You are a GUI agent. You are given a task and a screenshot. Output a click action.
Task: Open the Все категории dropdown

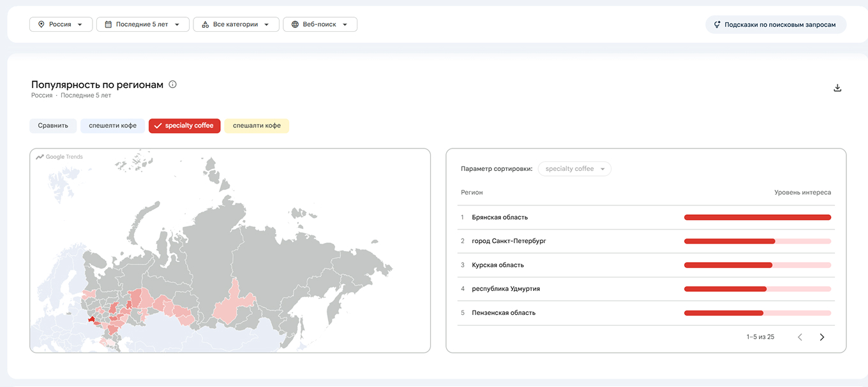click(x=236, y=24)
